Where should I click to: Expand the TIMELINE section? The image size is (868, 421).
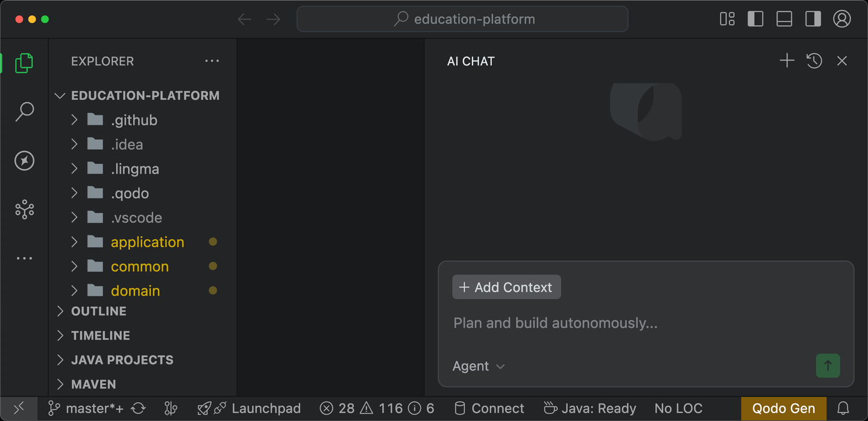click(x=143, y=335)
